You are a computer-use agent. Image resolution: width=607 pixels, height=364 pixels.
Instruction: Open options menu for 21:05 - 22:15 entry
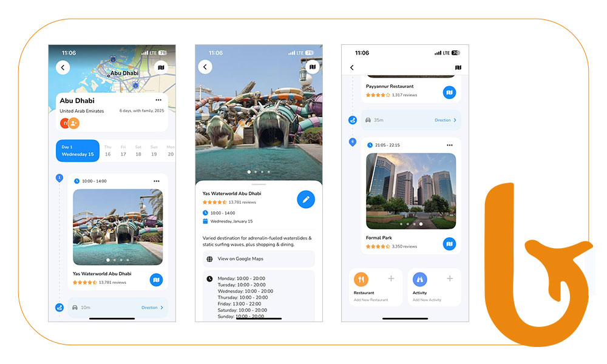tap(449, 145)
